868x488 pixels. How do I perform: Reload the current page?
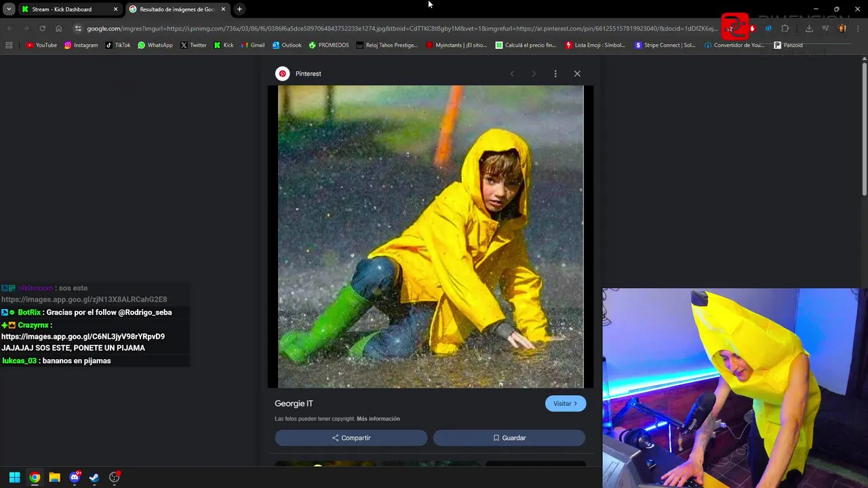pos(42,28)
